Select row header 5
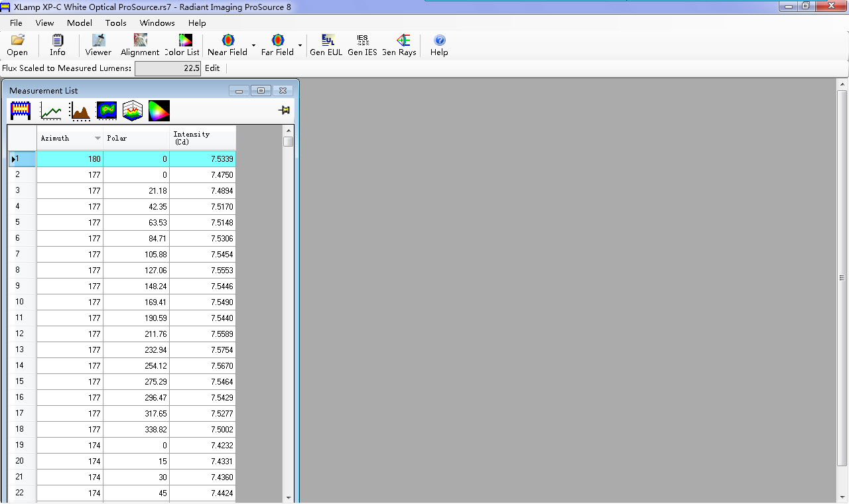The width and height of the screenshot is (849, 504). tap(22, 223)
